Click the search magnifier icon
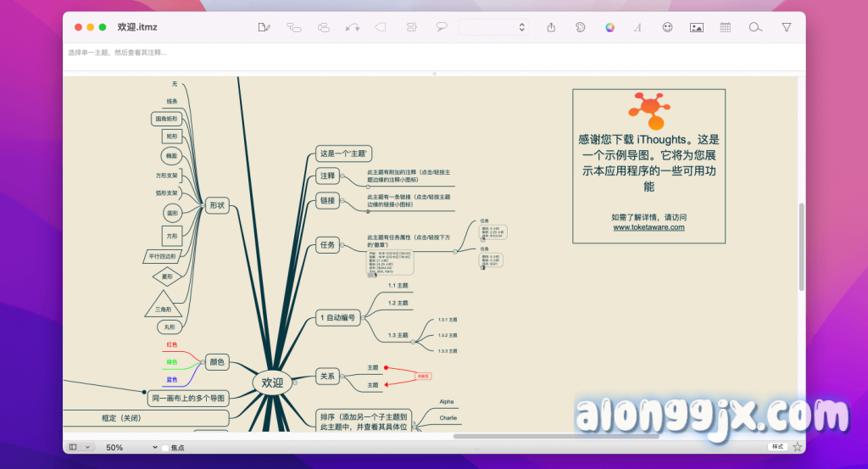Screen dimensions: 868x469 coord(755,27)
